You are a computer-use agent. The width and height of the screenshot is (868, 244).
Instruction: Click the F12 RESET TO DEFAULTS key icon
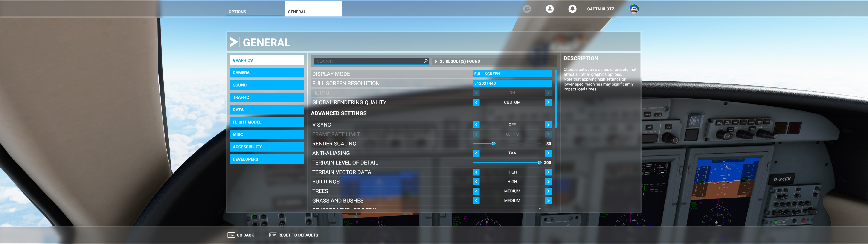click(x=273, y=235)
